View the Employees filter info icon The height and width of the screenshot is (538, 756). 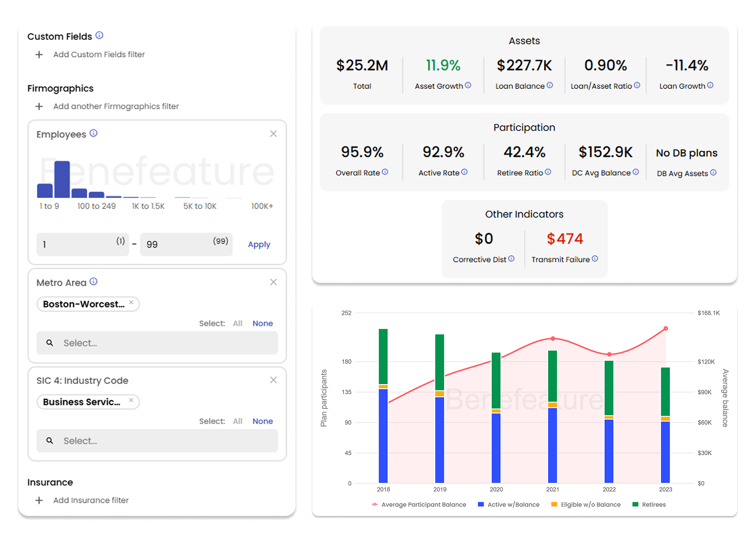click(x=94, y=133)
